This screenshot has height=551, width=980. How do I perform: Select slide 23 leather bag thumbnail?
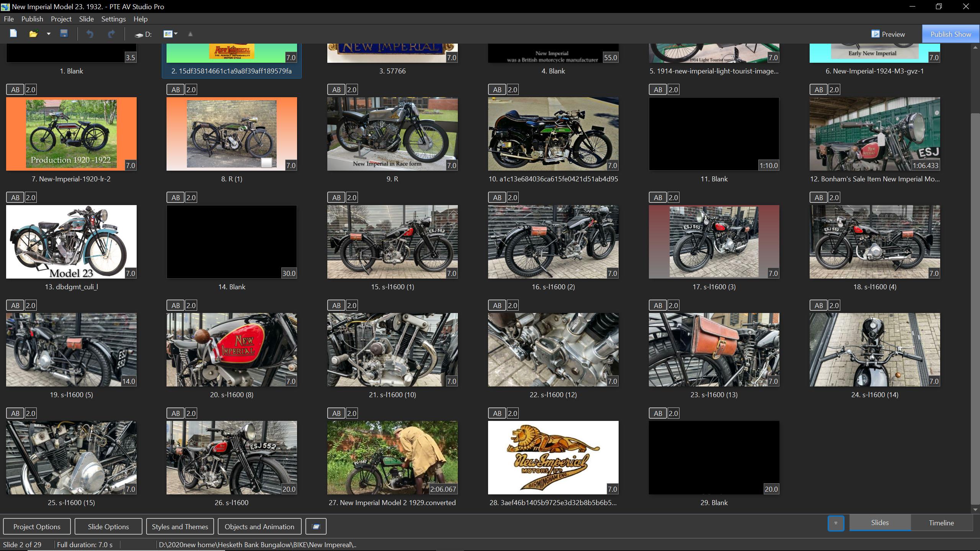coord(714,350)
